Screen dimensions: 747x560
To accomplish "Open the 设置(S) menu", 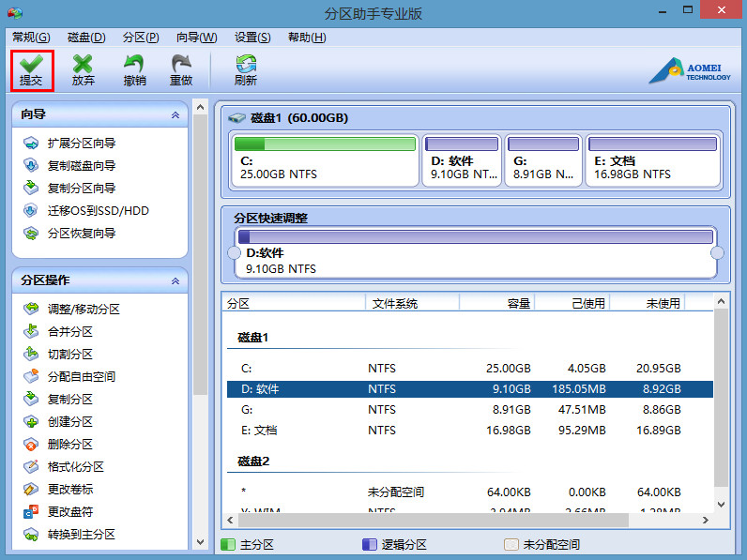I will [x=252, y=38].
